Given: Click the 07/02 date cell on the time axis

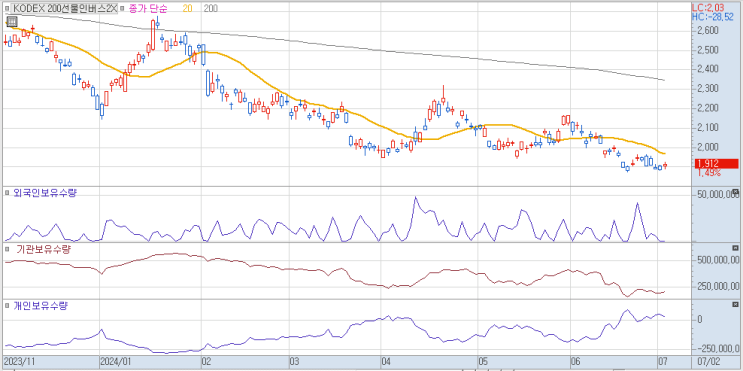Looking at the screenshot, I should tap(708, 361).
